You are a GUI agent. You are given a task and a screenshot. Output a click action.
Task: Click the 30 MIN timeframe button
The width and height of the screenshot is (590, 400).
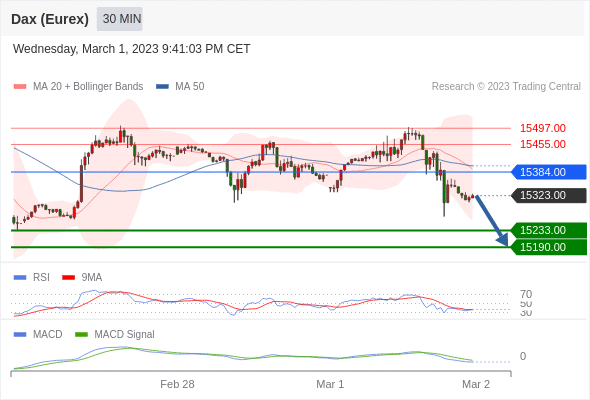120,19
